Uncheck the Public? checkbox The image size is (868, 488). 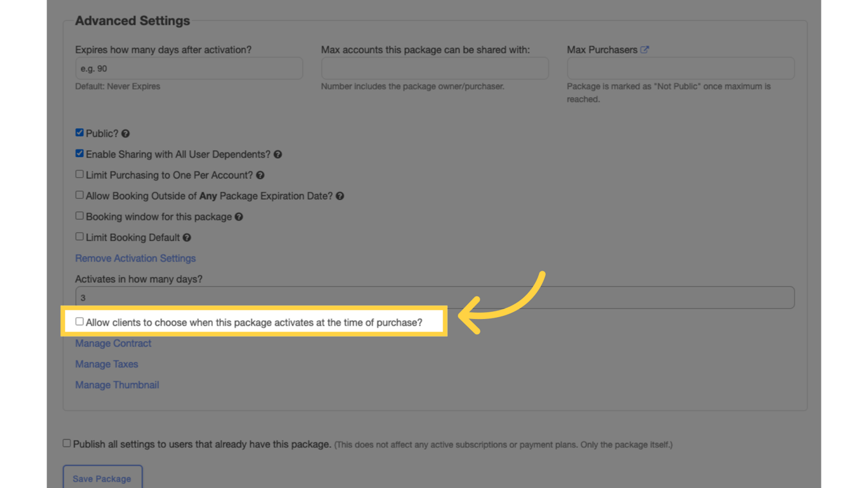79,133
